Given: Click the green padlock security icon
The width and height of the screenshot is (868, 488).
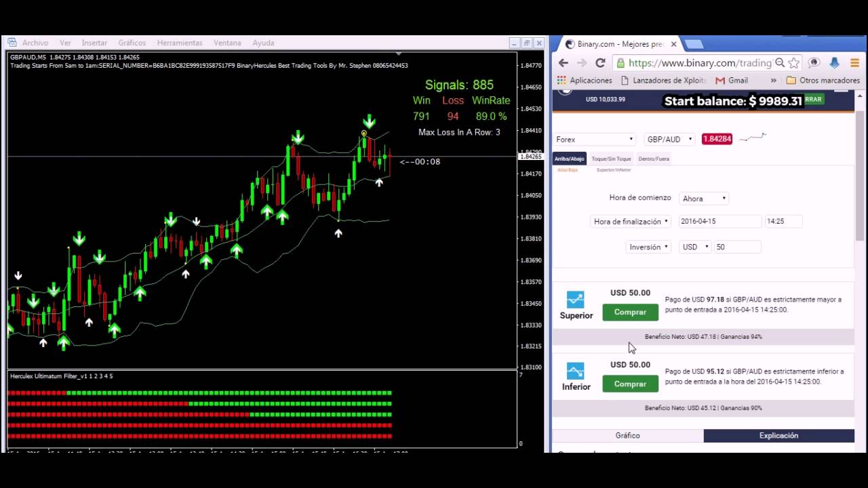Looking at the screenshot, I should click(x=620, y=63).
